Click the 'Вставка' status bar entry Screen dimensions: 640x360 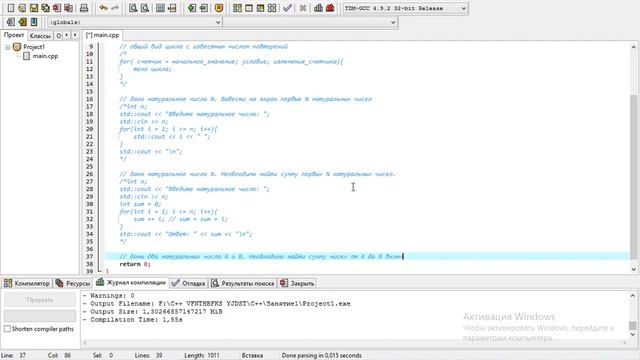tap(252, 356)
